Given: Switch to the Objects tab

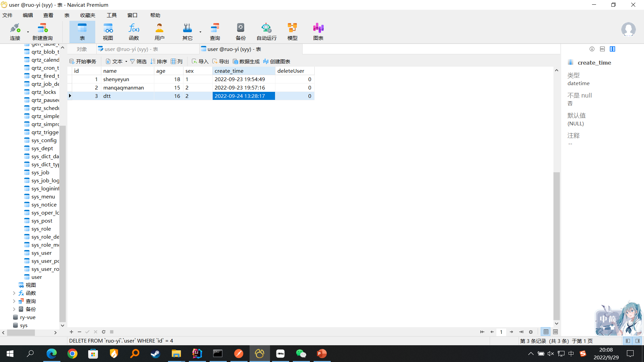Looking at the screenshot, I should 82,49.
